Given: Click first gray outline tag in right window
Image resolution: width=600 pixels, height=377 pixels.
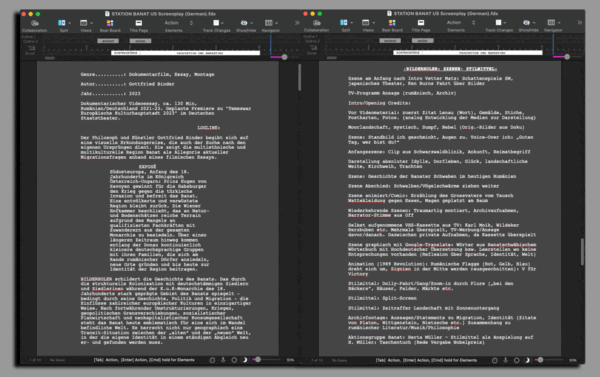Looking at the screenshot, I should (x=390, y=41).
